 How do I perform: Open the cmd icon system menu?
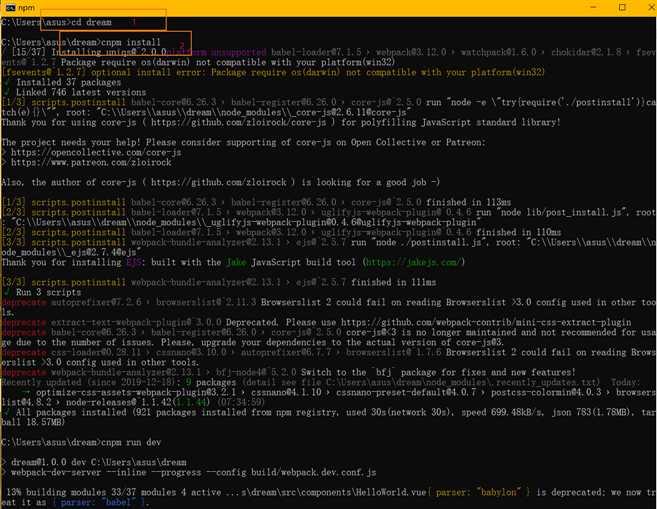pos(10,8)
